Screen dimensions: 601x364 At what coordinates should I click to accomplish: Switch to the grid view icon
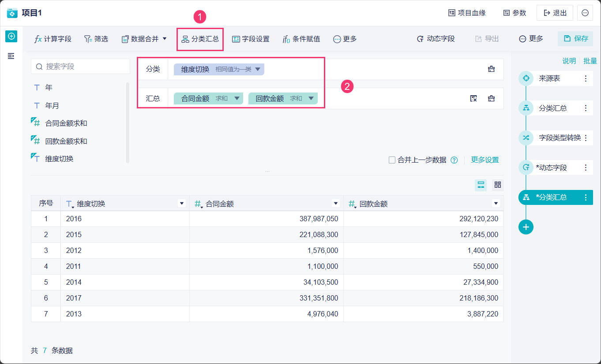point(497,185)
